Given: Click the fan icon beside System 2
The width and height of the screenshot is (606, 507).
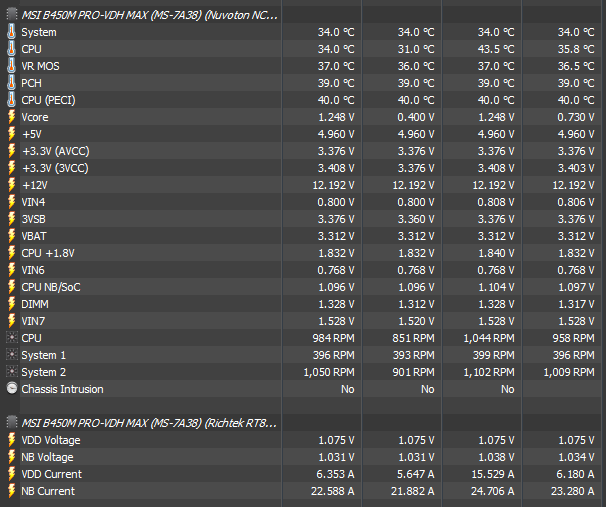Looking at the screenshot, I should [11, 372].
